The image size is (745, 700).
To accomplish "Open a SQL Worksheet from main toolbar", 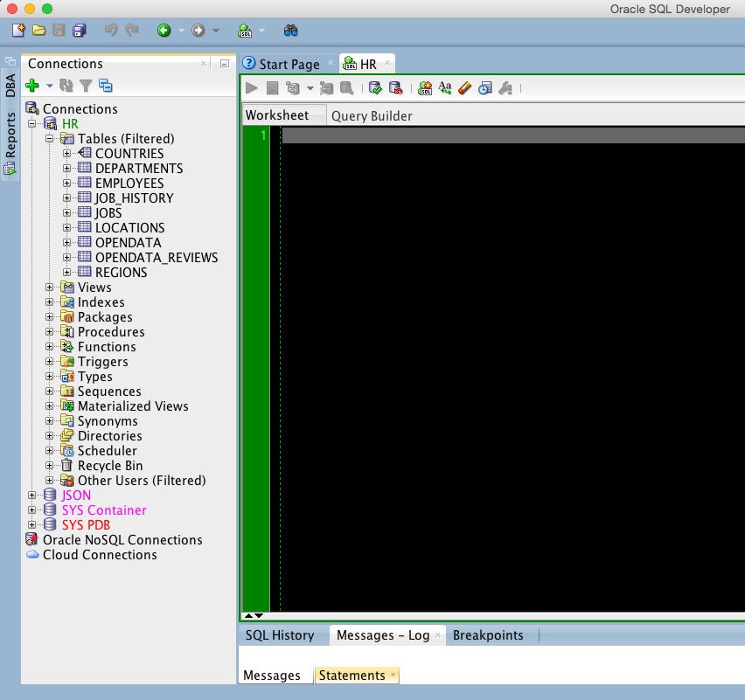I will pyautogui.click(x=245, y=31).
